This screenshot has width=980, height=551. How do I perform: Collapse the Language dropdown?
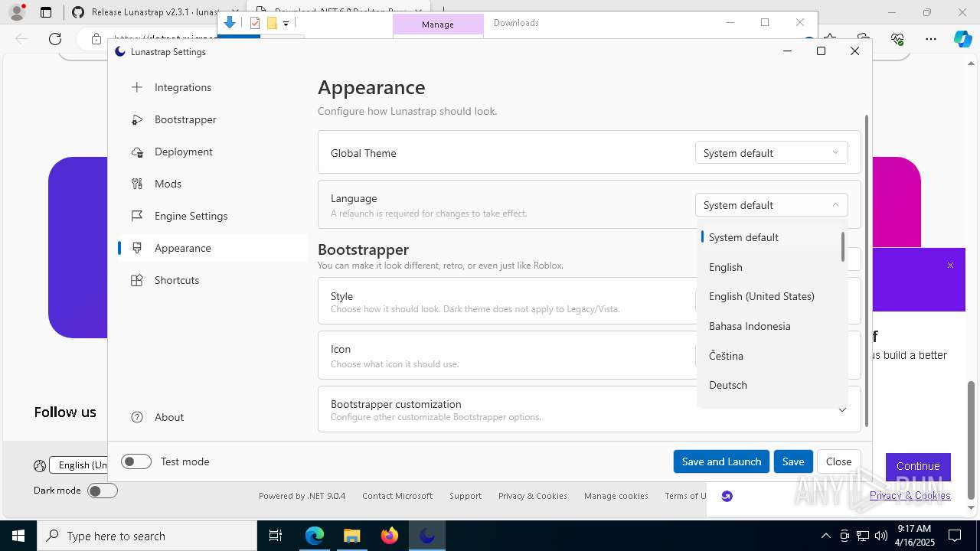771,205
